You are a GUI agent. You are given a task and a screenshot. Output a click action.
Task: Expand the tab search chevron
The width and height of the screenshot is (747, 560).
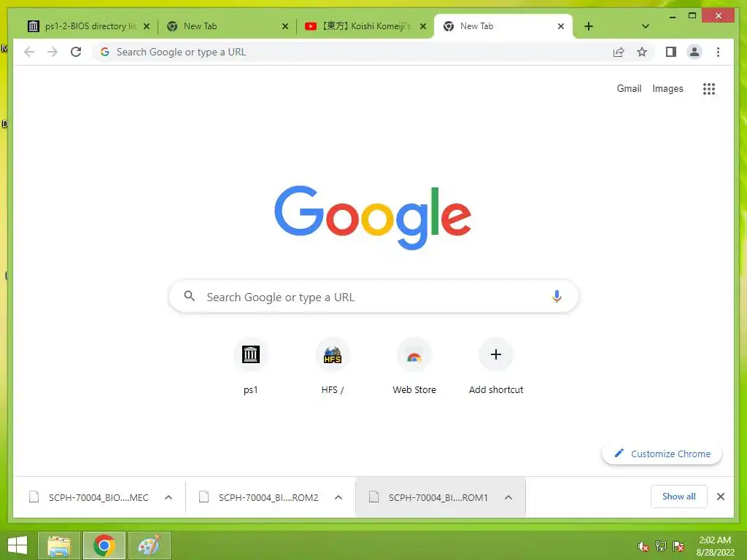(x=645, y=26)
